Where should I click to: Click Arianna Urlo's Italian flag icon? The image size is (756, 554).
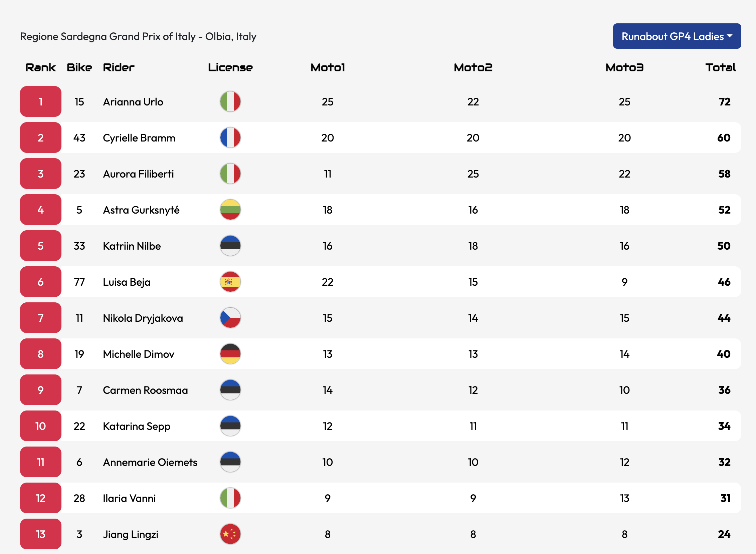coord(230,101)
